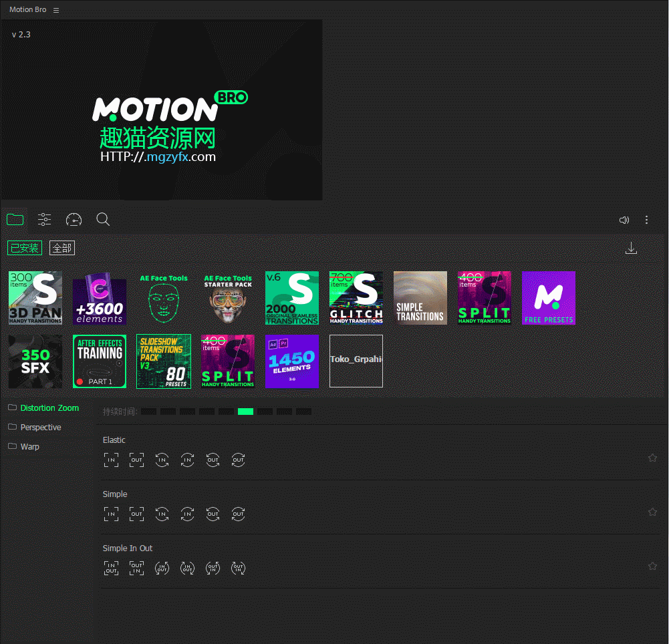Image resolution: width=669 pixels, height=644 pixels.
Task: Apply Elastic counter-clockwise rotate IN preset
Action: 162,460
